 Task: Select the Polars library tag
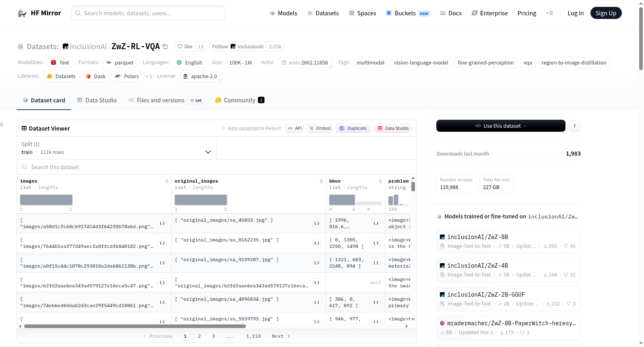[127, 76]
